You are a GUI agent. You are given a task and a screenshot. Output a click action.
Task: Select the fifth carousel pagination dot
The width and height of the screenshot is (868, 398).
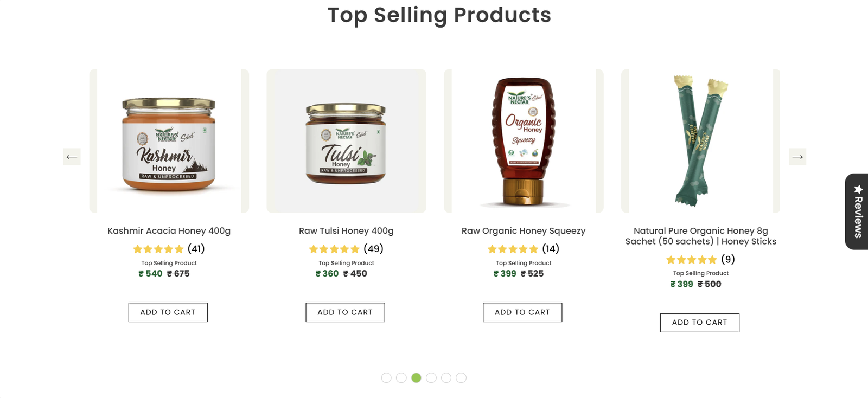coord(446,378)
